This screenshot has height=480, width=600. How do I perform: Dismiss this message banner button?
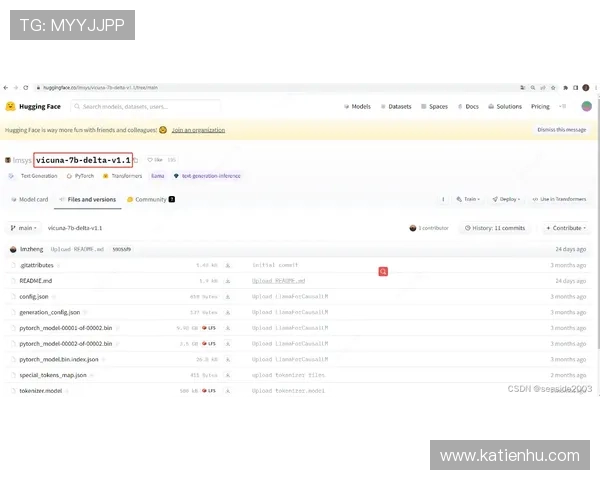pyautogui.click(x=561, y=130)
